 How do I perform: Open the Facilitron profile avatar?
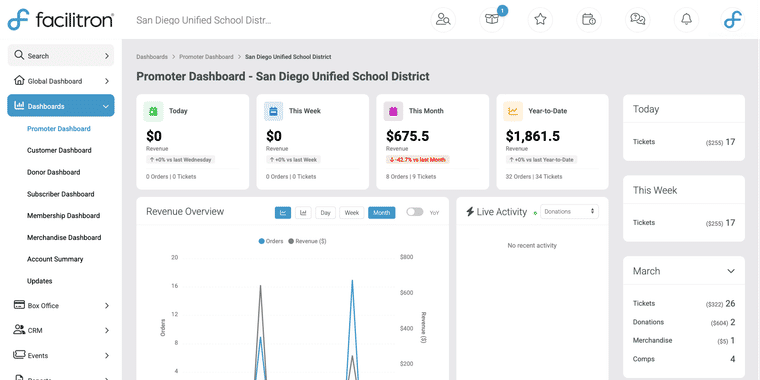coord(732,20)
